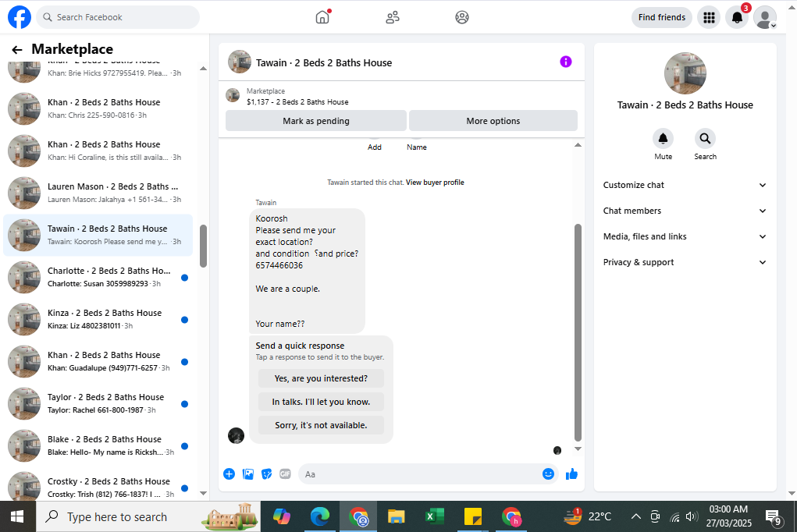Click More options button
Viewport: 797px width, 532px height.
(493, 121)
